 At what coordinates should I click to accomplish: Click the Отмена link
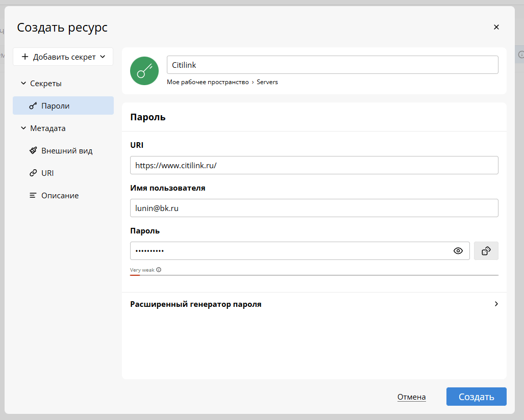click(x=411, y=397)
